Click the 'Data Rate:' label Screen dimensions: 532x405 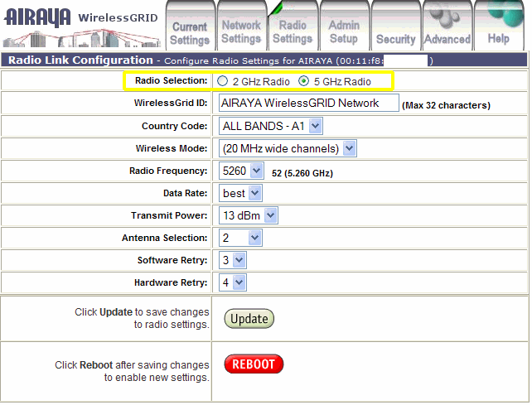point(185,193)
